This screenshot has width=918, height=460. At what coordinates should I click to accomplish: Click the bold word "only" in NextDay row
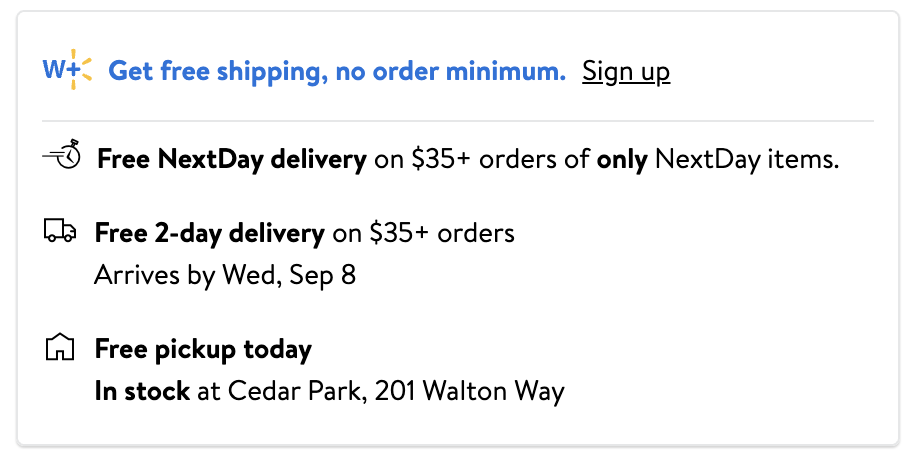click(622, 159)
